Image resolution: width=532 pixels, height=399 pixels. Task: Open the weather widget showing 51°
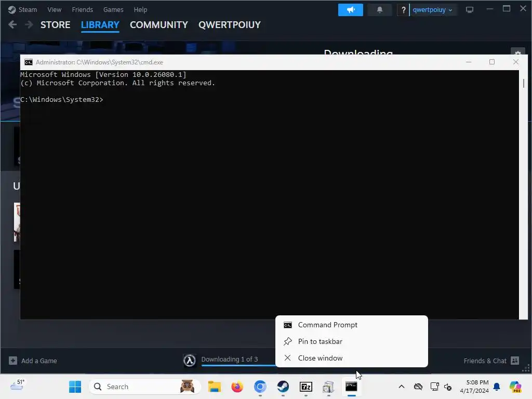point(17,385)
